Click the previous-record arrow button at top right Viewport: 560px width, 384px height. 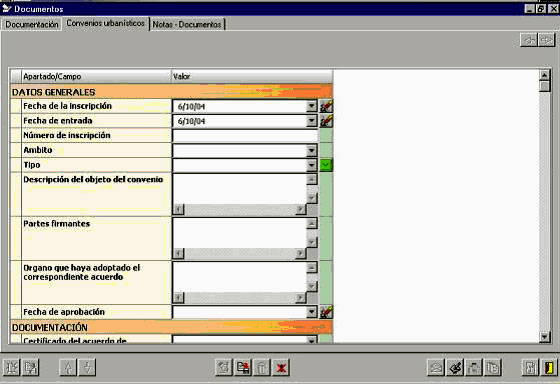(529, 40)
